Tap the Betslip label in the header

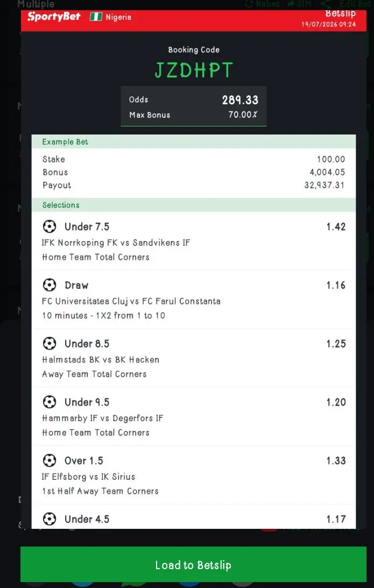(x=340, y=14)
